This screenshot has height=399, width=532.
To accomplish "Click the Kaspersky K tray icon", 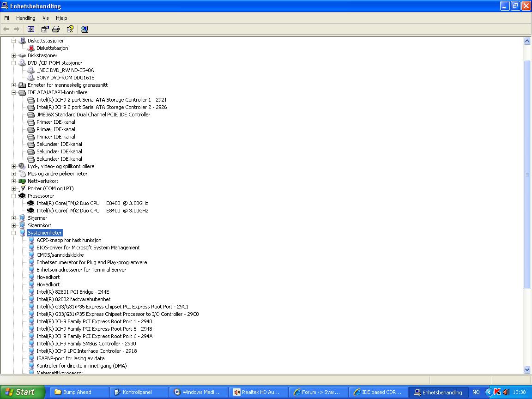I will pos(497,392).
